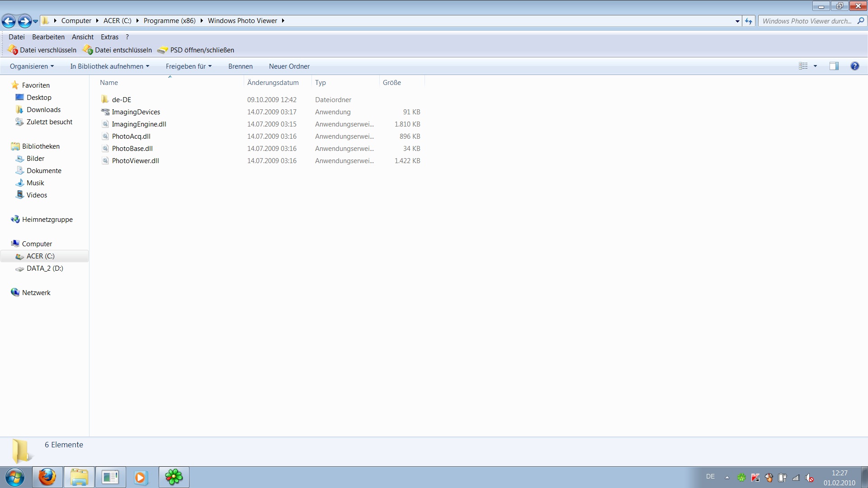Click the Datei verschlüsseln lock icon
Image resolution: width=868 pixels, height=488 pixels.
pos(13,50)
